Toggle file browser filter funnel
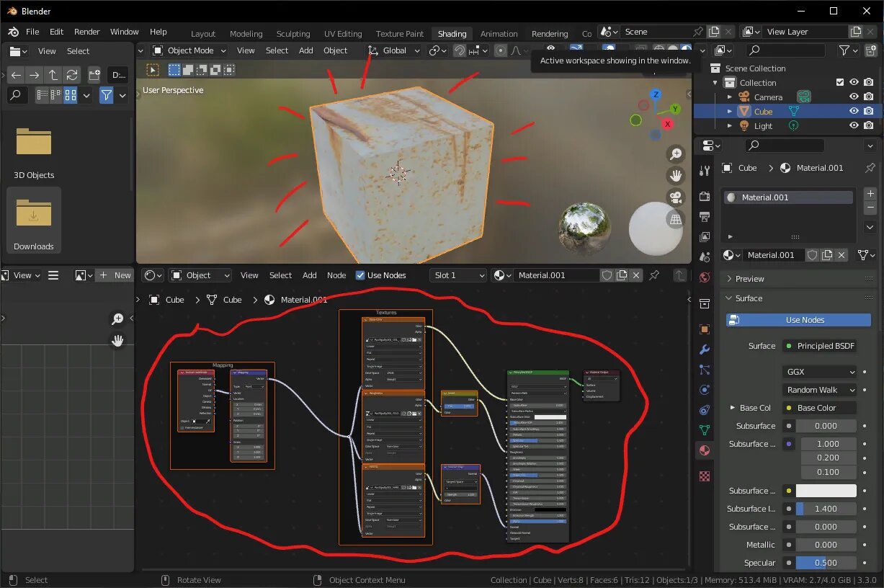Image resolution: width=884 pixels, height=588 pixels. click(x=107, y=95)
